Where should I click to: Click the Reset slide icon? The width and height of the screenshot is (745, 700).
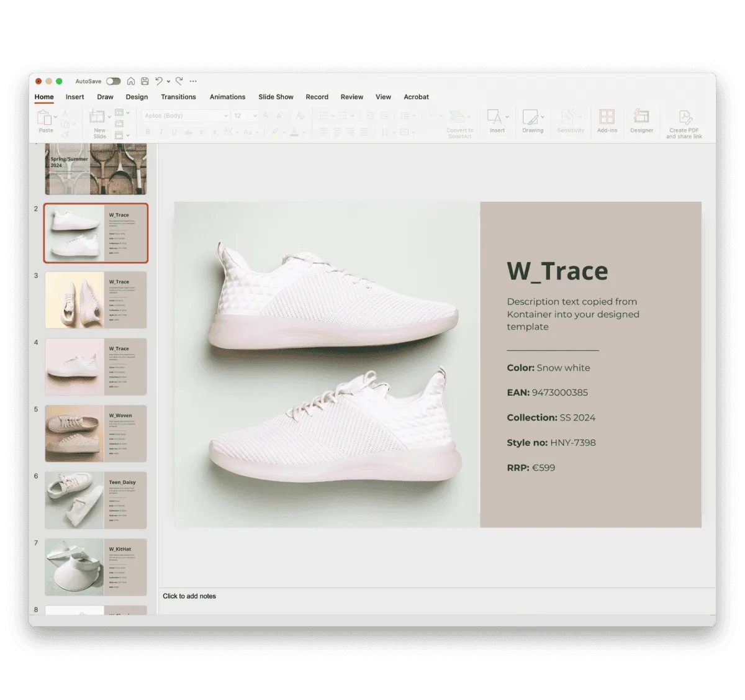point(119,124)
